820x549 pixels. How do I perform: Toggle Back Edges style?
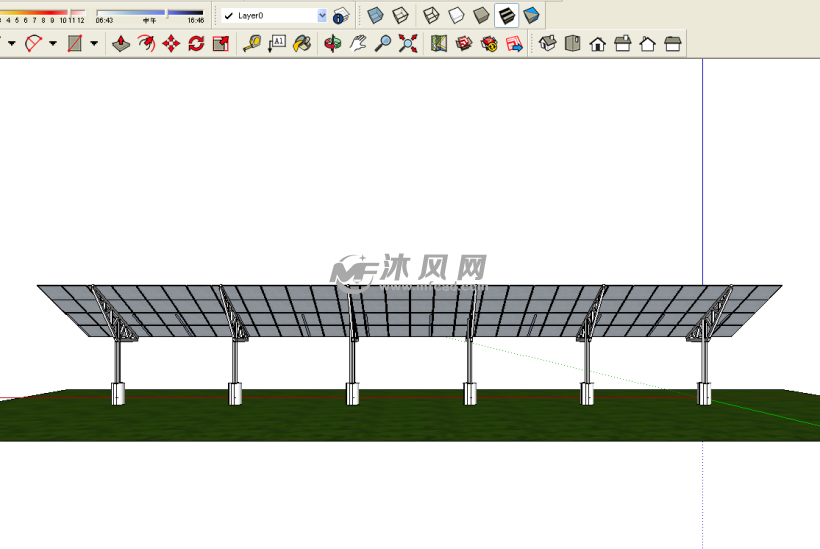click(400, 16)
